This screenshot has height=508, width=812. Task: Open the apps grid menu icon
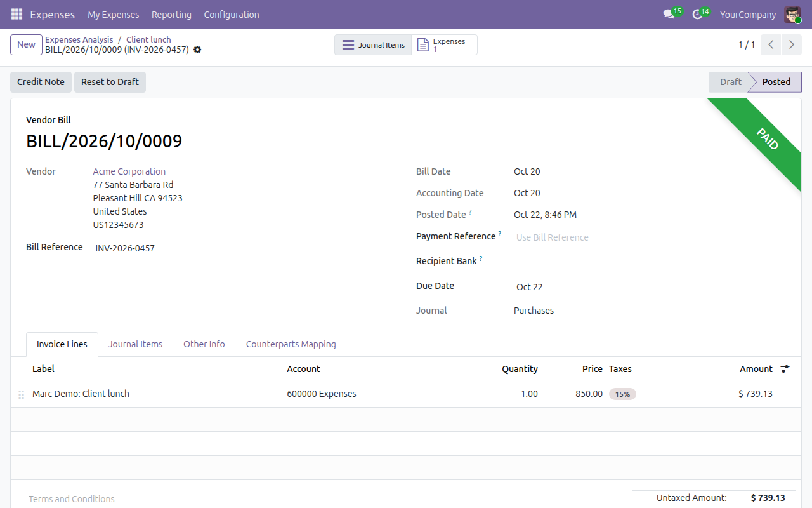click(x=16, y=14)
